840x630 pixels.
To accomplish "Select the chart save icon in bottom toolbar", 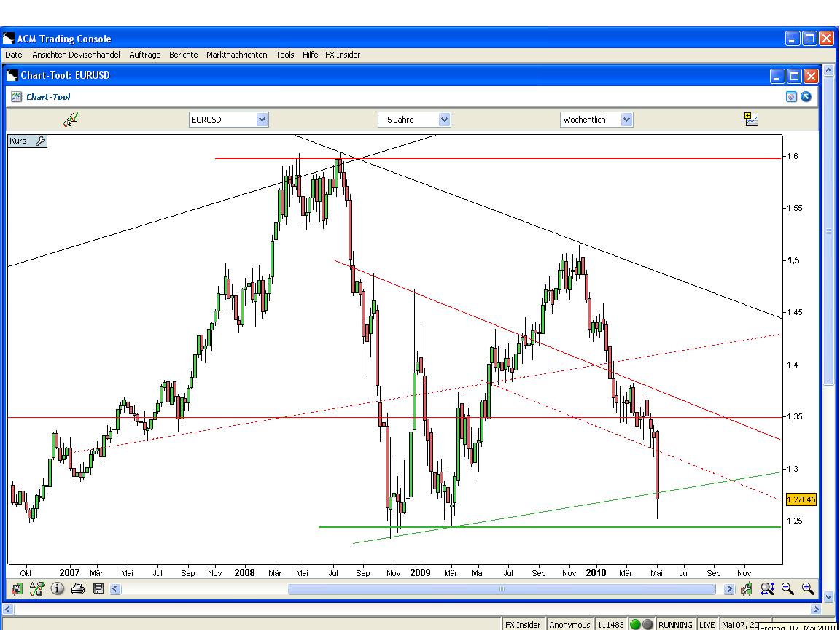I will pos(17,589).
